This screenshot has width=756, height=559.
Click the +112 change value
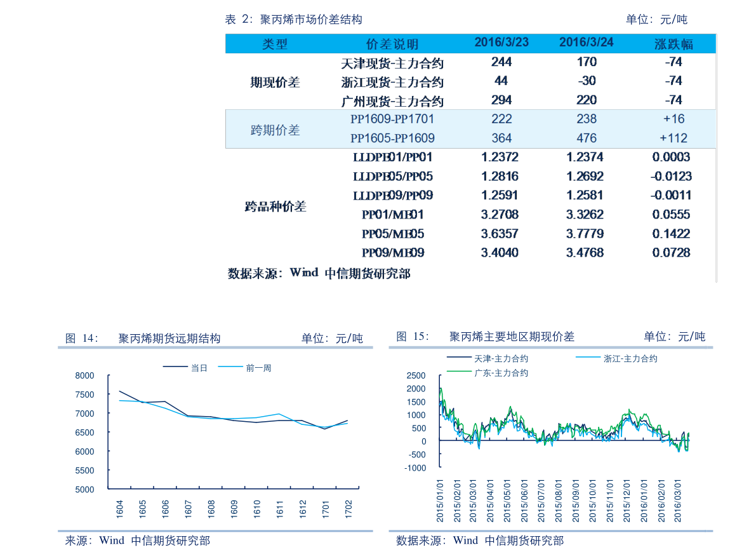pyautogui.click(x=673, y=138)
